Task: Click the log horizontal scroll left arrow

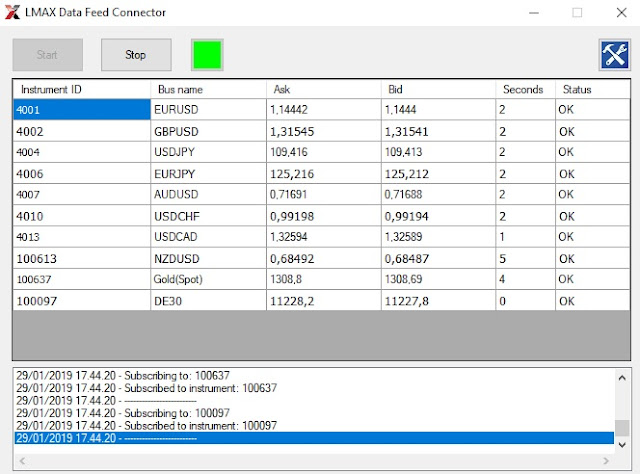Action: pos(22,461)
